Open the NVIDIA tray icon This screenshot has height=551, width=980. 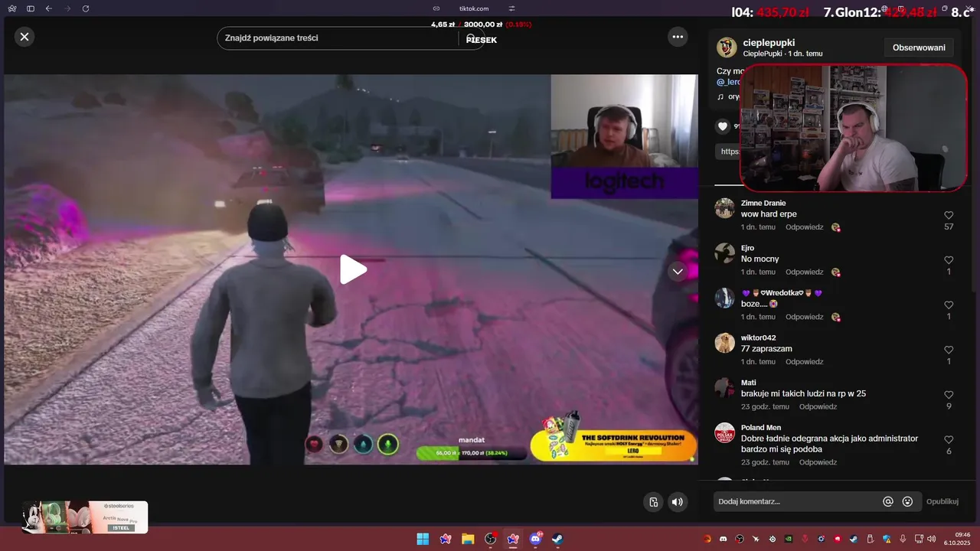tap(788, 539)
